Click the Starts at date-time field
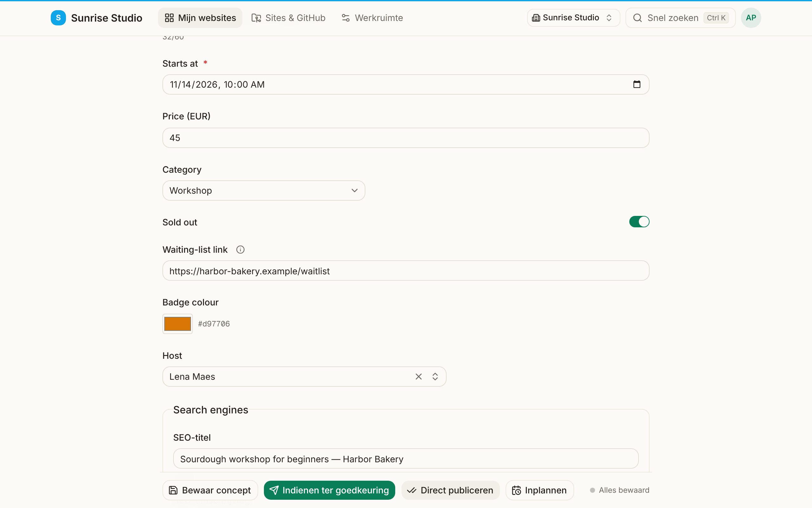This screenshot has height=508, width=812. 406,84
